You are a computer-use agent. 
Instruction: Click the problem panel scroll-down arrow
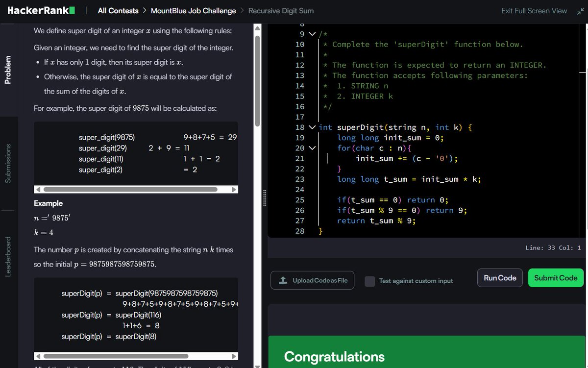257,365
